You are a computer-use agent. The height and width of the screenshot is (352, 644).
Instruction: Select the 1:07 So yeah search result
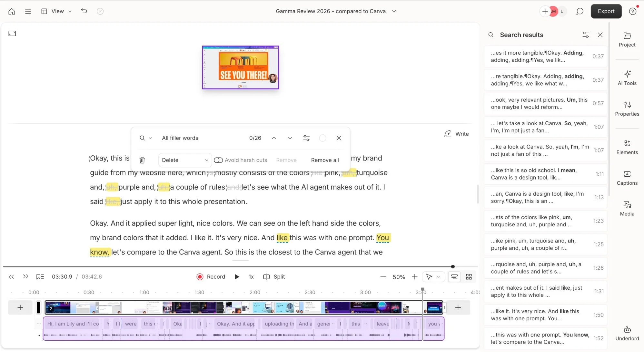coord(545,127)
